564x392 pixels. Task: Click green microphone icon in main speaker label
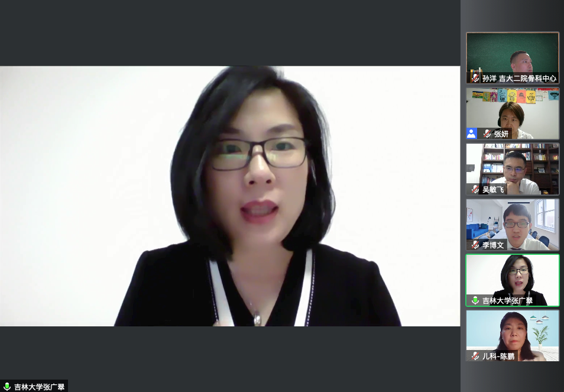click(7, 387)
